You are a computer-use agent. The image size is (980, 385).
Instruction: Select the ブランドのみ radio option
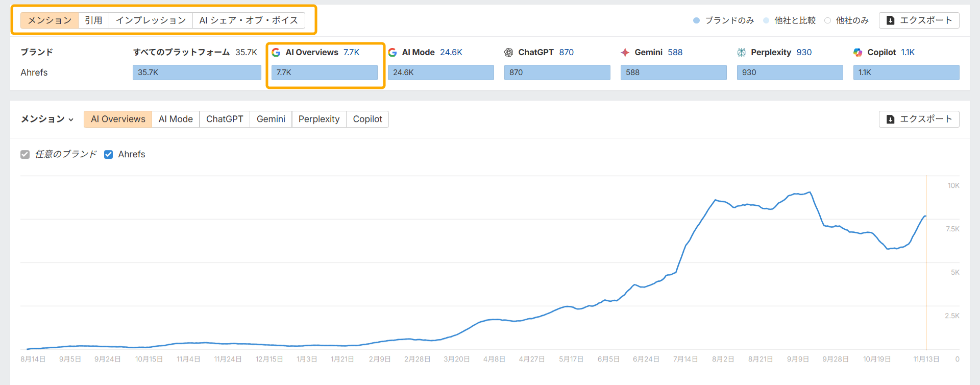(697, 20)
